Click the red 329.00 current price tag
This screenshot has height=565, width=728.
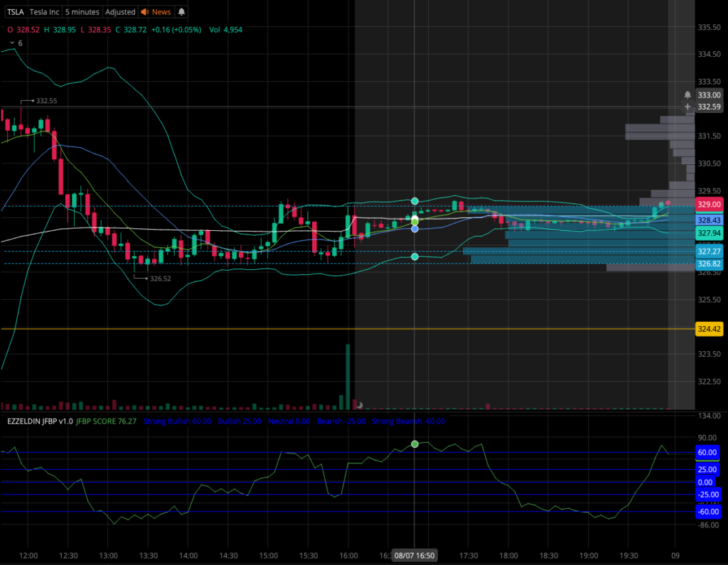709,204
